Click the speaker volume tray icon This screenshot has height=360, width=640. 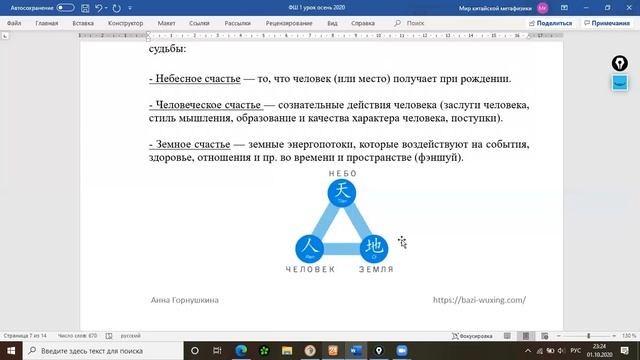[x=561, y=351]
